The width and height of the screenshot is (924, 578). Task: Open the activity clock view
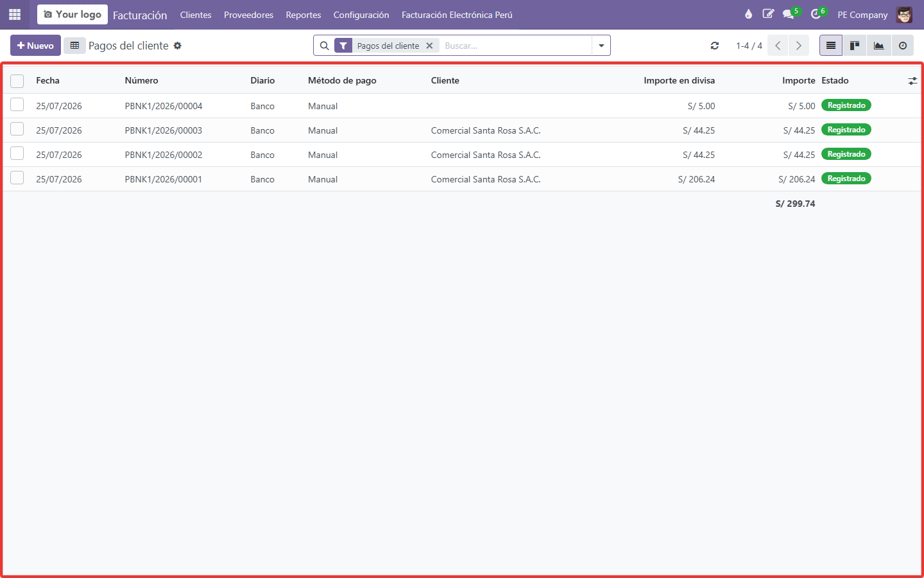(x=902, y=46)
